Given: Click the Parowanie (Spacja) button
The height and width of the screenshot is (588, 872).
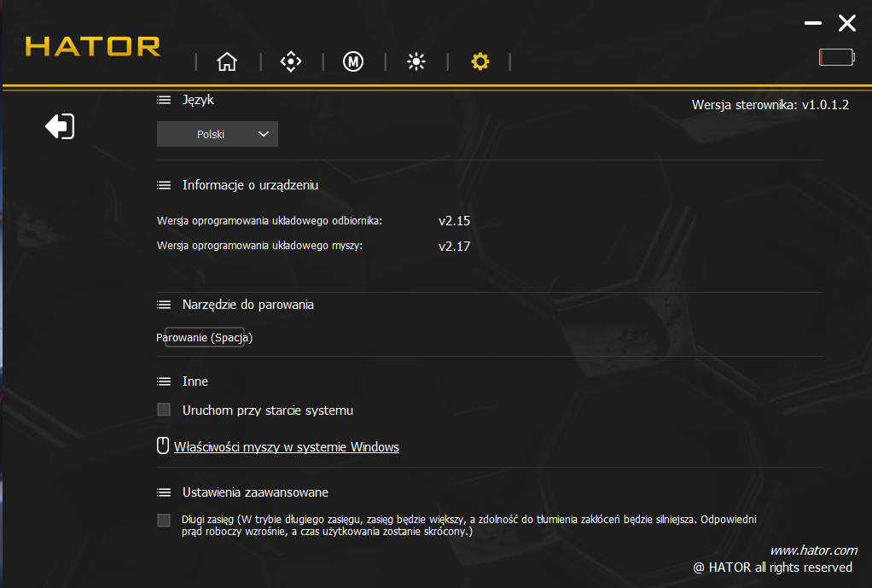Looking at the screenshot, I should point(205,337).
